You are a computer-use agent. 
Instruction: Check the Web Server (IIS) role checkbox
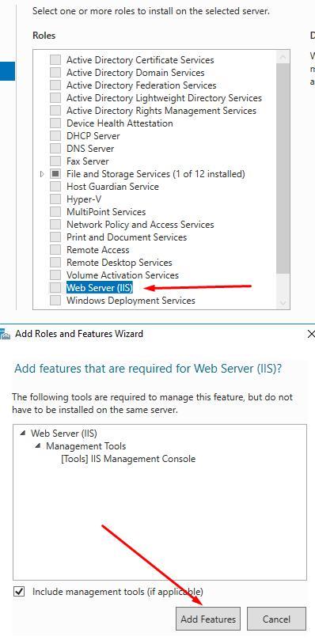coord(55,288)
